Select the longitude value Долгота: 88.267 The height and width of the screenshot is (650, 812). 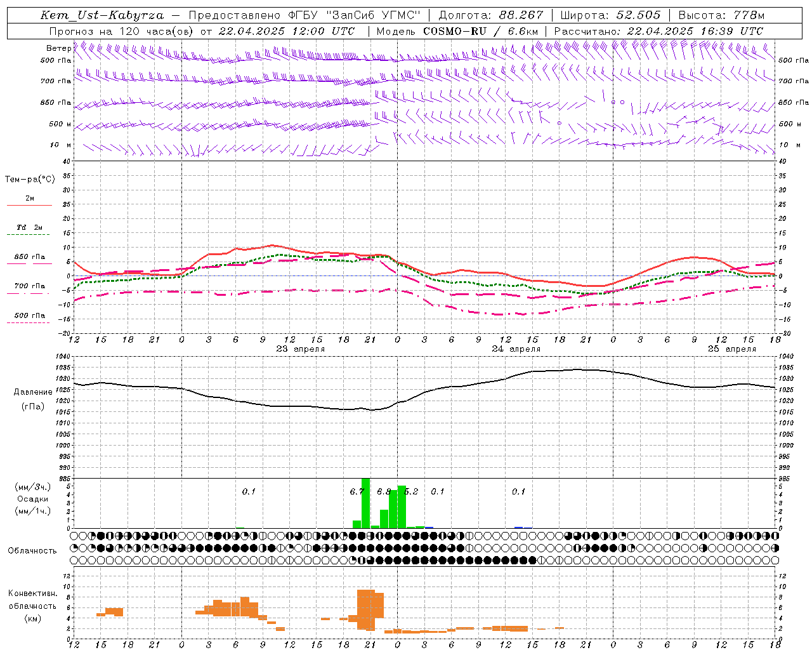coord(491,15)
